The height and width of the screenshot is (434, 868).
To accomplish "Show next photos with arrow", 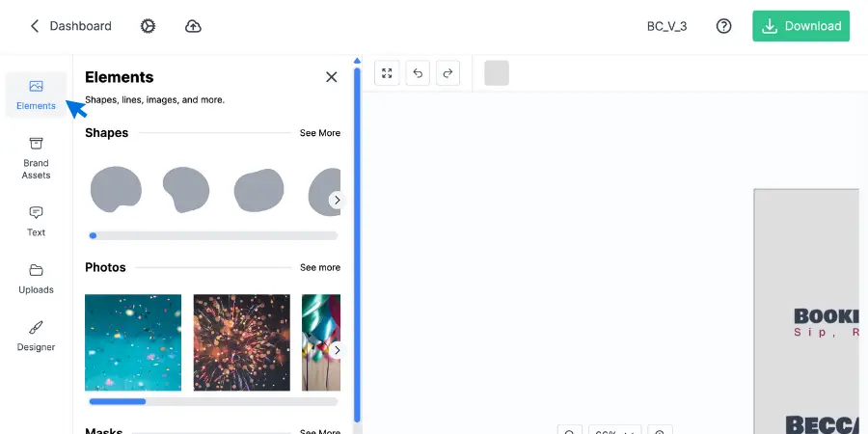I will click(338, 350).
